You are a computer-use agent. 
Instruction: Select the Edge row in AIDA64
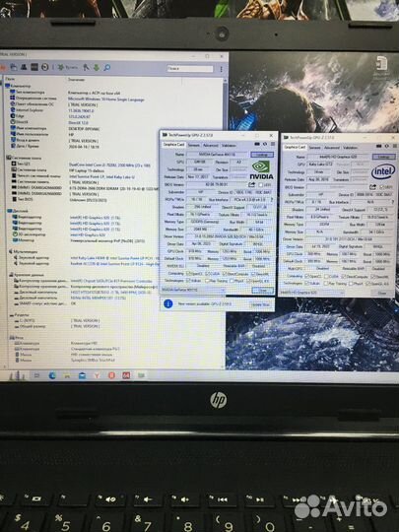(51, 116)
